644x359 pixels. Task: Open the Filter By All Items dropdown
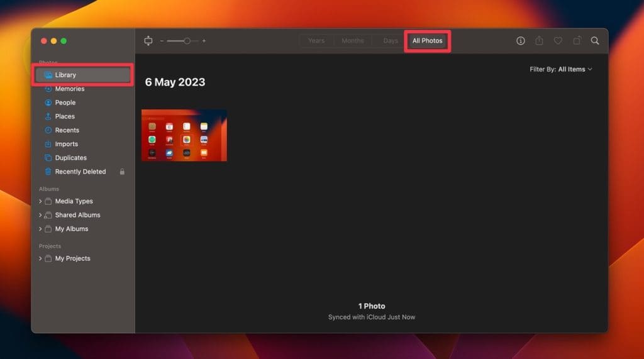tap(560, 69)
